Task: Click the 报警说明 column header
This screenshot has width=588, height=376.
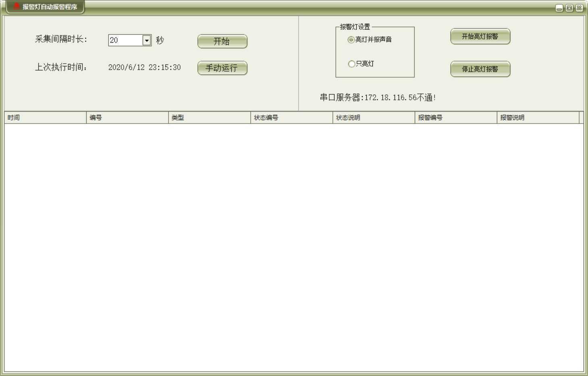Action: tap(538, 118)
